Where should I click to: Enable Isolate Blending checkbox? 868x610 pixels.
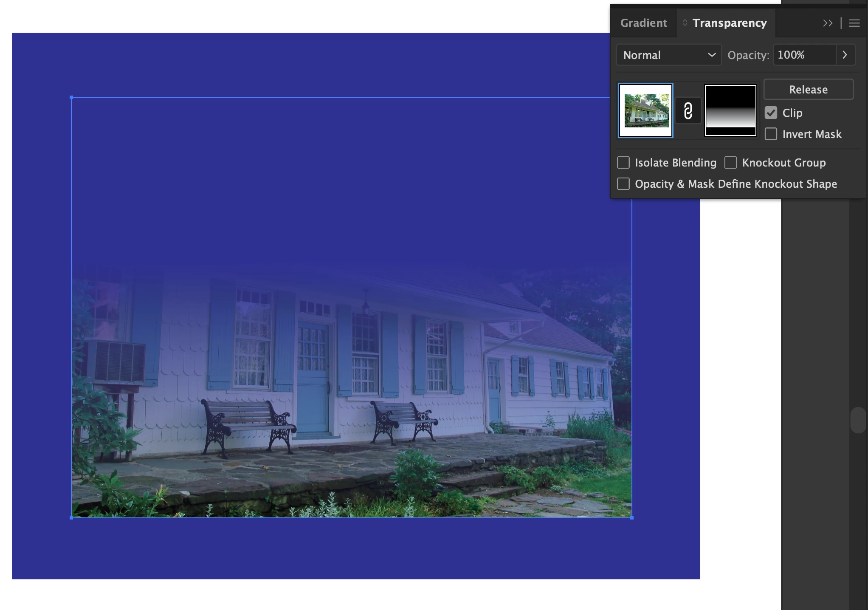pos(623,163)
